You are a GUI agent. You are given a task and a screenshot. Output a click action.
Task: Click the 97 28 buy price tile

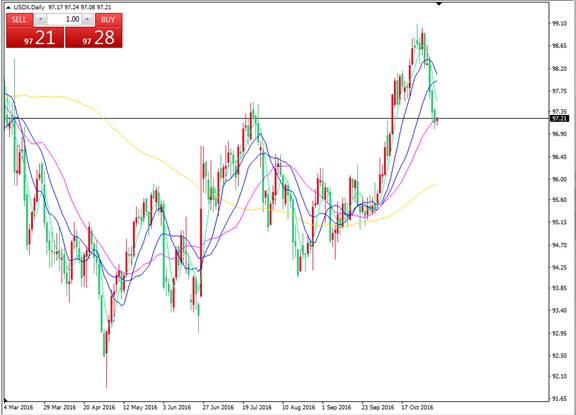(94, 37)
